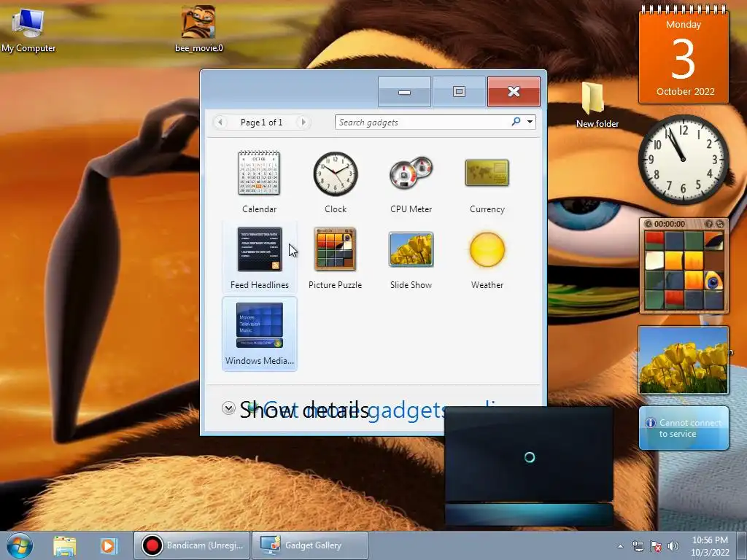Pick the Weather gadget sun icon
The height and width of the screenshot is (560, 747).
[487, 249]
